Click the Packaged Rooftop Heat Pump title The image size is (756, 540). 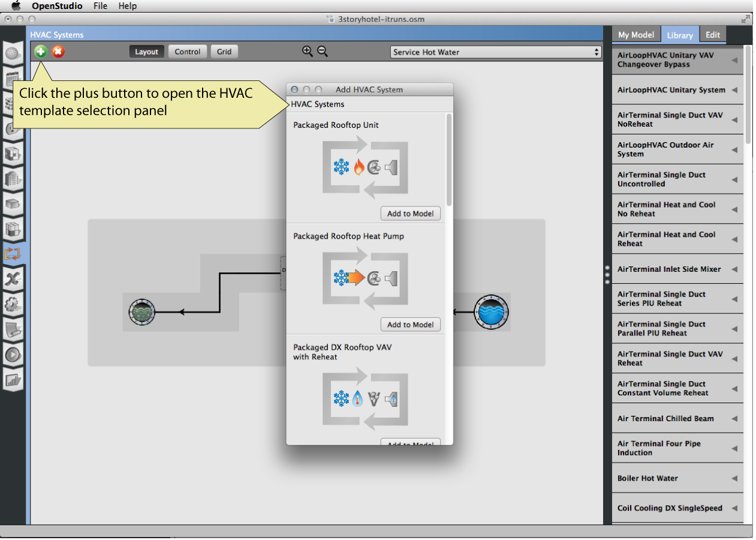pos(348,236)
